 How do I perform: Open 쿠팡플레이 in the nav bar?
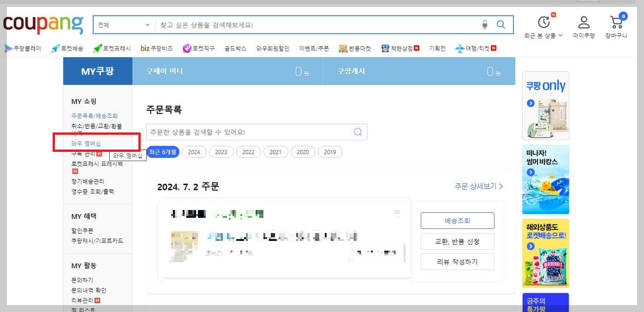tap(23, 48)
